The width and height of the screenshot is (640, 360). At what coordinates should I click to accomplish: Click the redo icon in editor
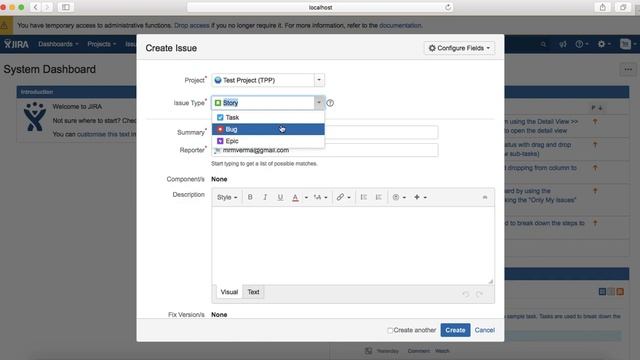click(x=480, y=294)
